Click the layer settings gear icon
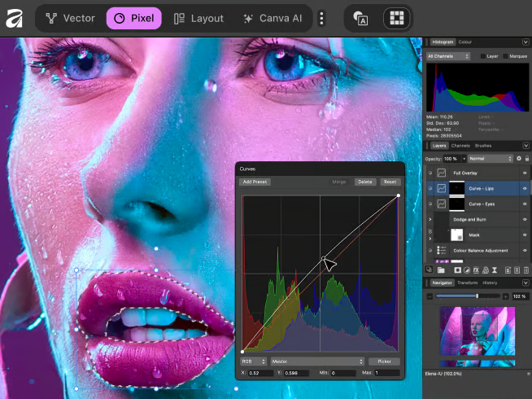 (518, 158)
